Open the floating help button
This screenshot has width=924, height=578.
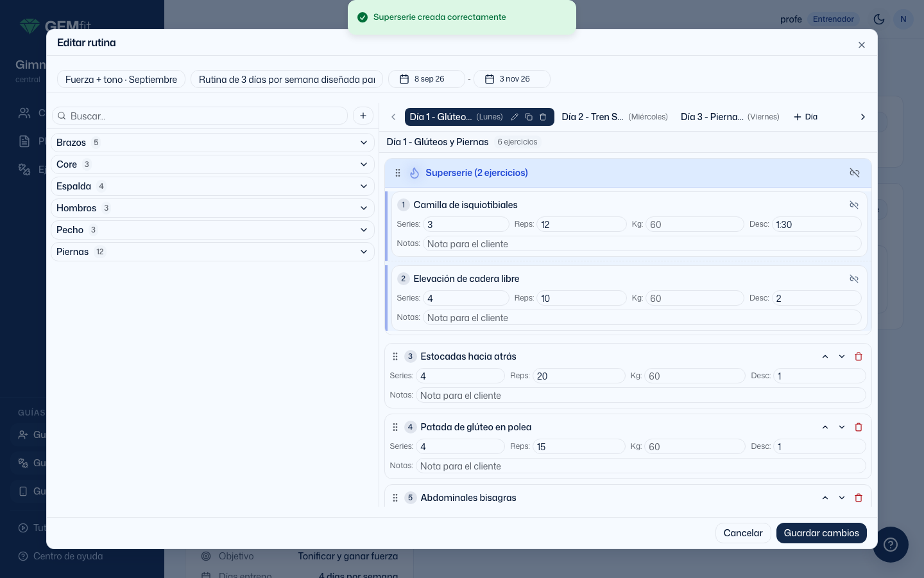pos(891,545)
